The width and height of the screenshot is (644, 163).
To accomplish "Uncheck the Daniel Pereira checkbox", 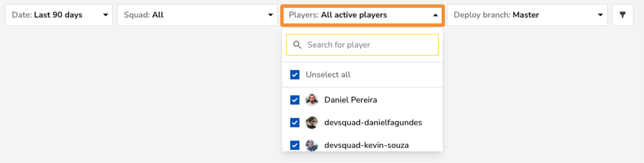I will coord(295,100).
